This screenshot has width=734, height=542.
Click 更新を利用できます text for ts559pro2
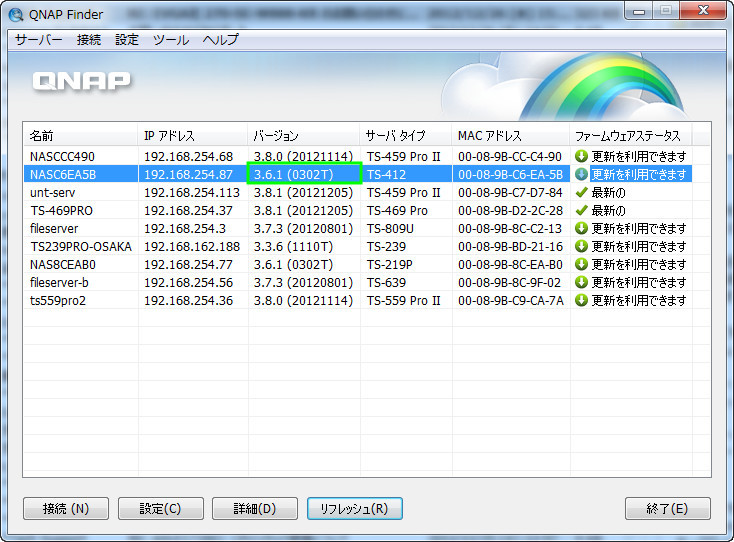(639, 300)
